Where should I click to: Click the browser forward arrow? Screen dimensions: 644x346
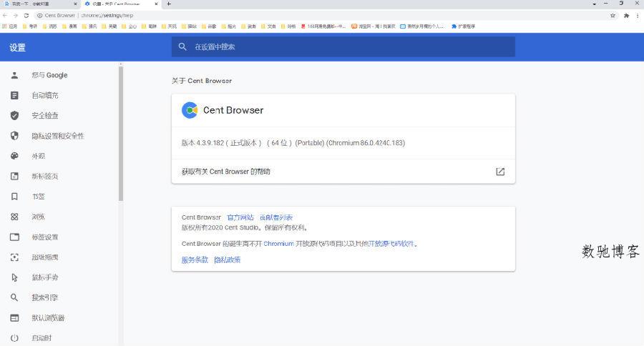(16, 15)
